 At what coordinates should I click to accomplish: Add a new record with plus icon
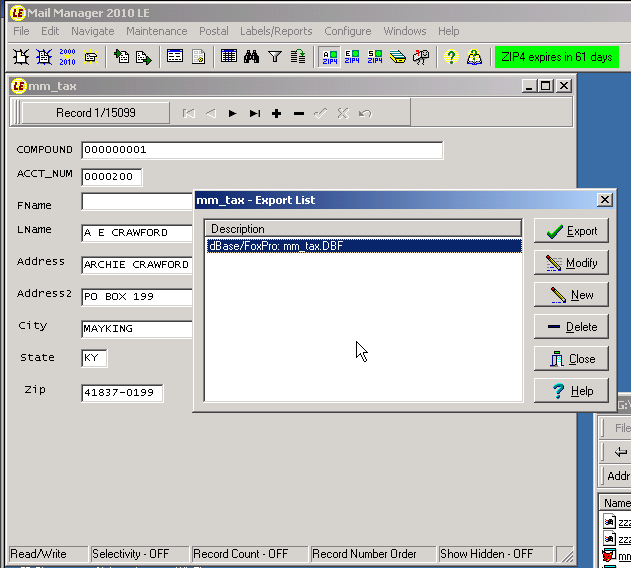[276, 114]
